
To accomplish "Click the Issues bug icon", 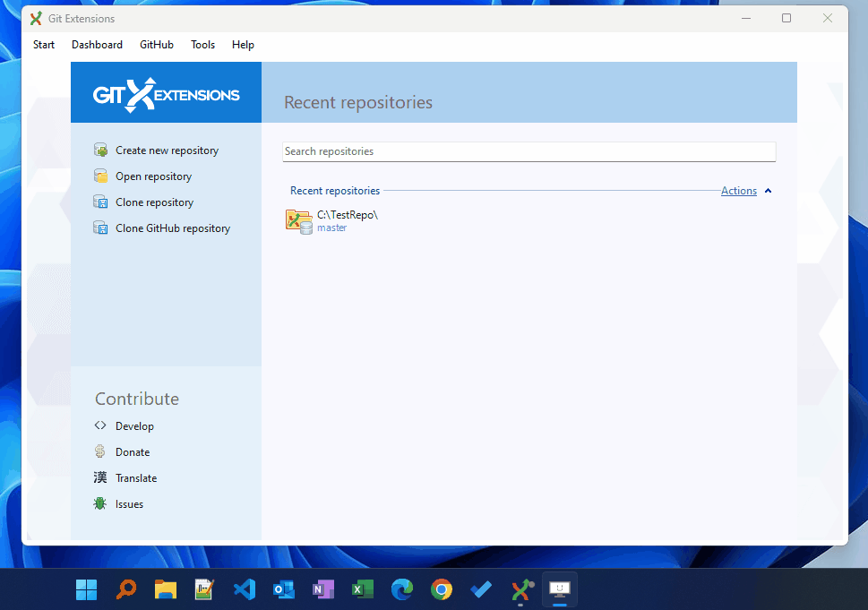I will point(100,503).
